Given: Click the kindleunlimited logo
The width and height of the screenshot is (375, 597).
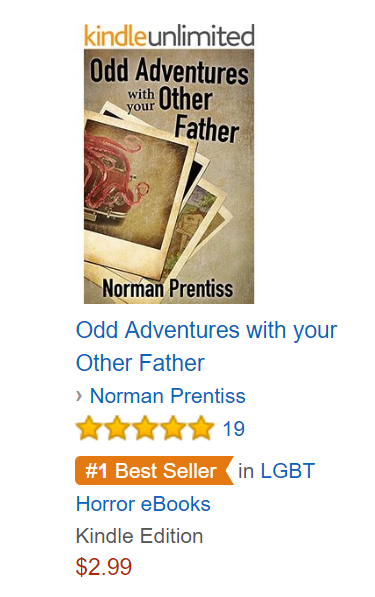Looking at the screenshot, I should click(169, 35).
